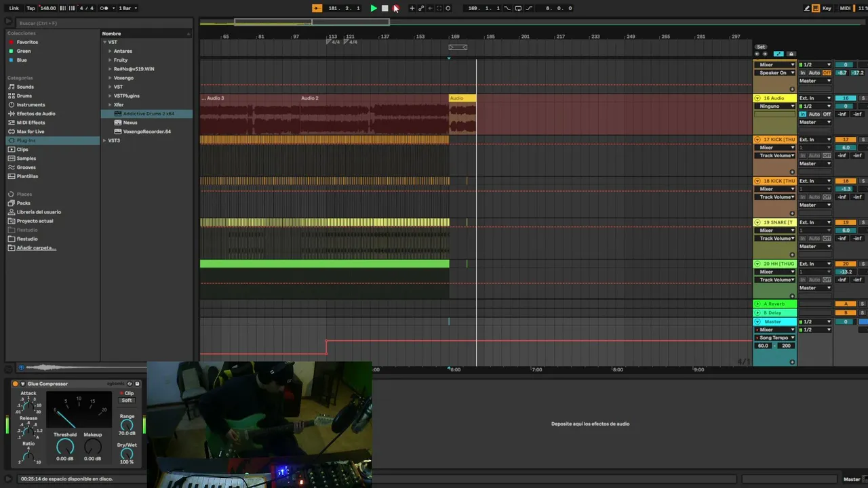The height and width of the screenshot is (488, 868).
Task: Expand the Fruity folder
Action: [109, 60]
